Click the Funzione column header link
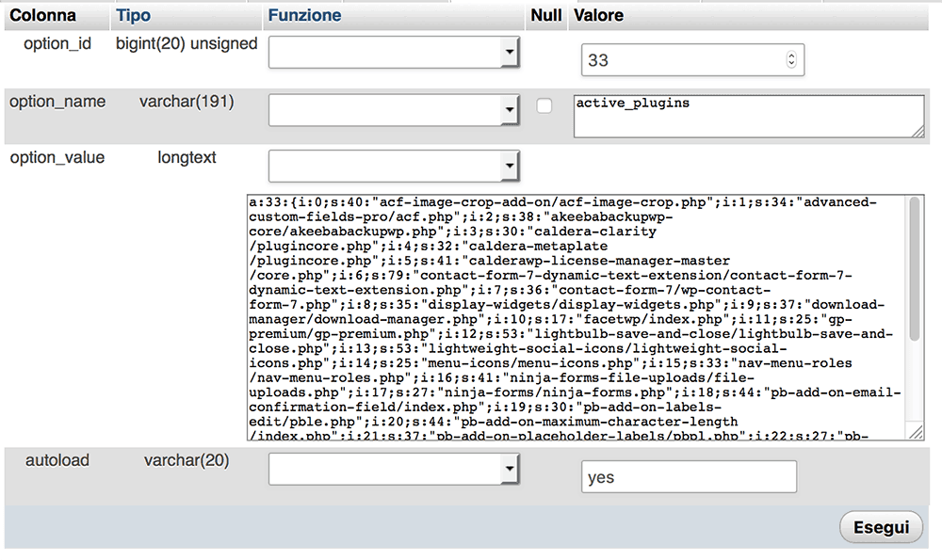 click(x=304, y=16)
